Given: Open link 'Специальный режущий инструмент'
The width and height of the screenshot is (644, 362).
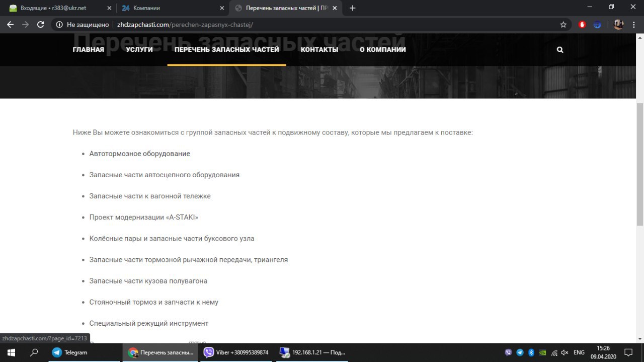Looking at the screenshot, I should [149, 323].
